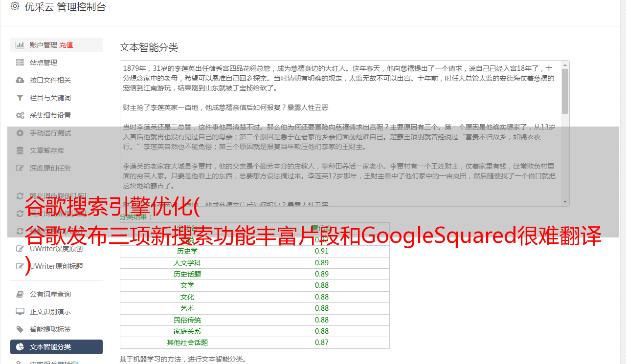Click the 0.91 score in 历史学 row
This screenshot has height=364, width=626.
pyautogui.click(x=322, y=251)
